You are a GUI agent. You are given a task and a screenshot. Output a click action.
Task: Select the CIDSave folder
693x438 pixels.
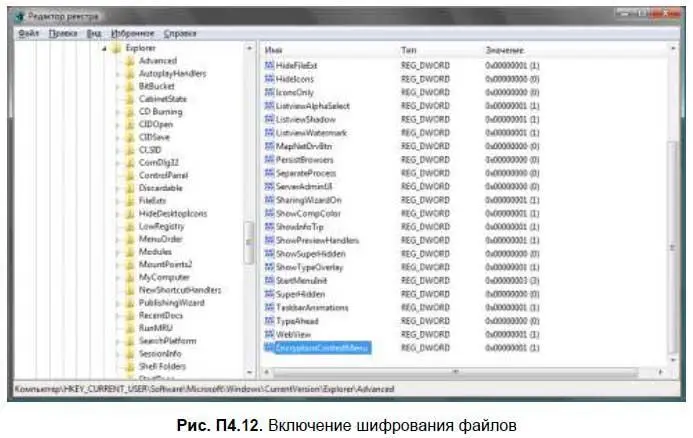click(x=154, y=137)
